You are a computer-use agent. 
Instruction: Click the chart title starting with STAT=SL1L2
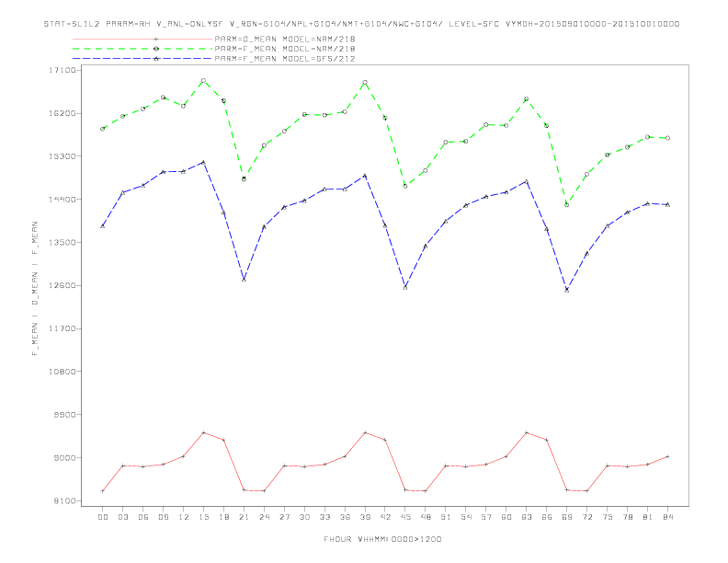(361, 24)
